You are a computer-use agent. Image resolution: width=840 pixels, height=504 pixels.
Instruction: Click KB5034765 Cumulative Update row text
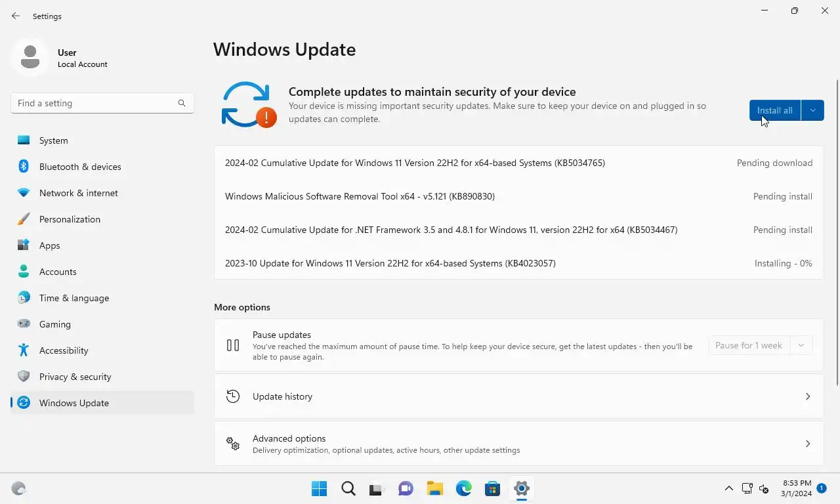[x=415, y=163]
